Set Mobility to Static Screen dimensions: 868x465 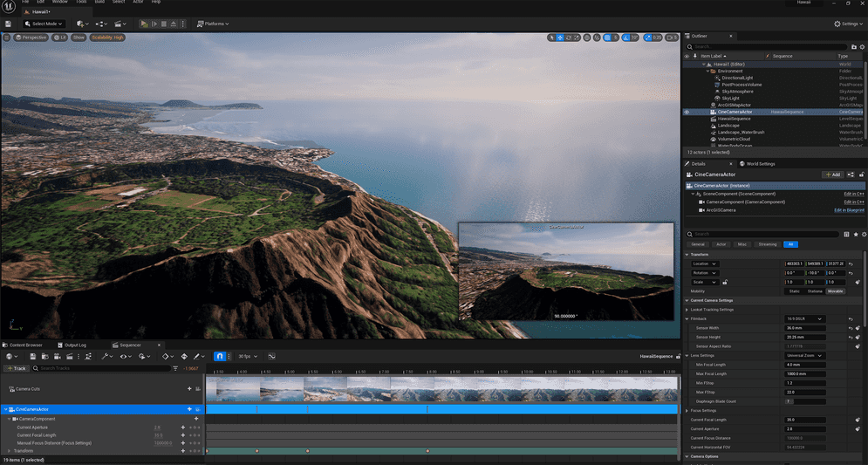tap(795, 291)
